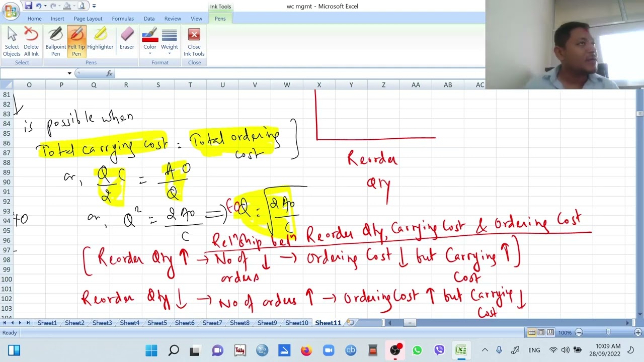The image size is (644, 362).
Task: Click the 100% zoom level
Action: (565, 332)
